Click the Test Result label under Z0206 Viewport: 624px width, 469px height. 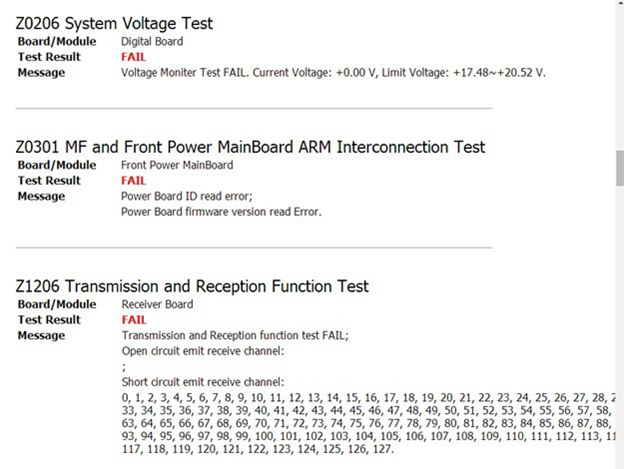[x=49, y=57]
